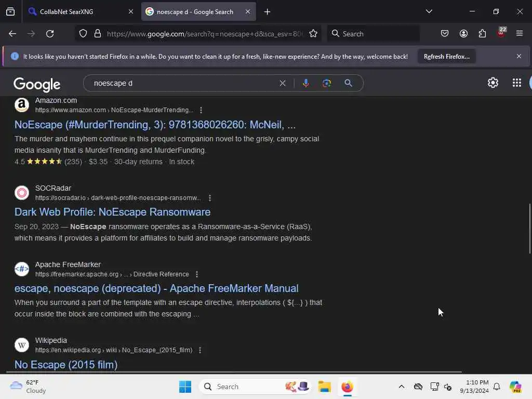Open File Explorer from taskbar
Image resolution: width=532 pixels, height=399 pixels.
(x=324, y=387)
